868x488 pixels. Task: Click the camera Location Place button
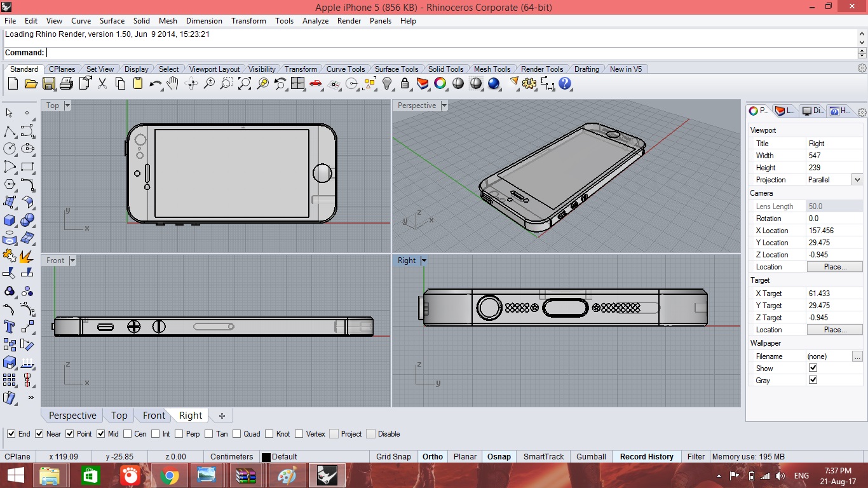point(834,267)
